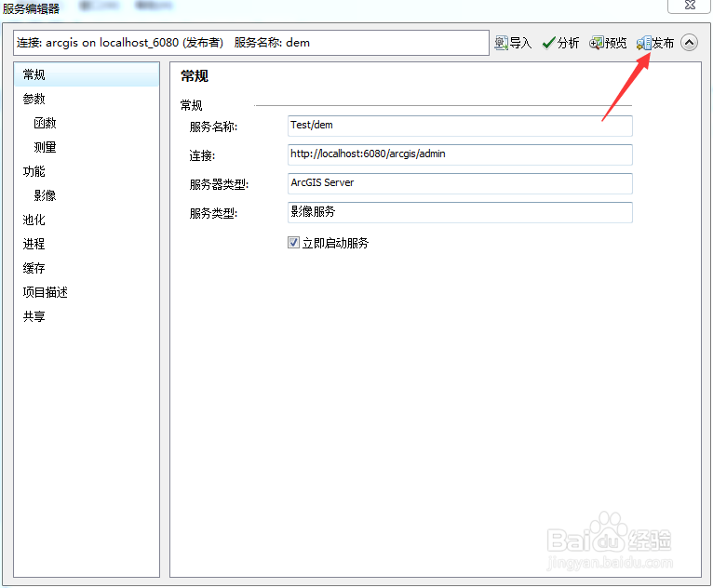
Task: Click the connection info box at top
Action: pyautogui.click(x=251, y=43)
